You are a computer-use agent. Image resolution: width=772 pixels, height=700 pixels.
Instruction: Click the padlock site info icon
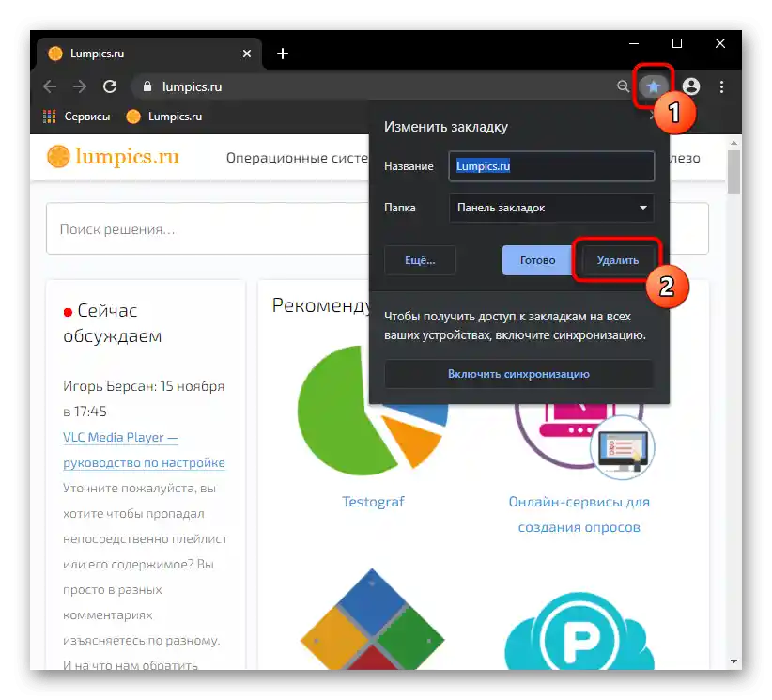pyautogui.click(x=147, y=86)
